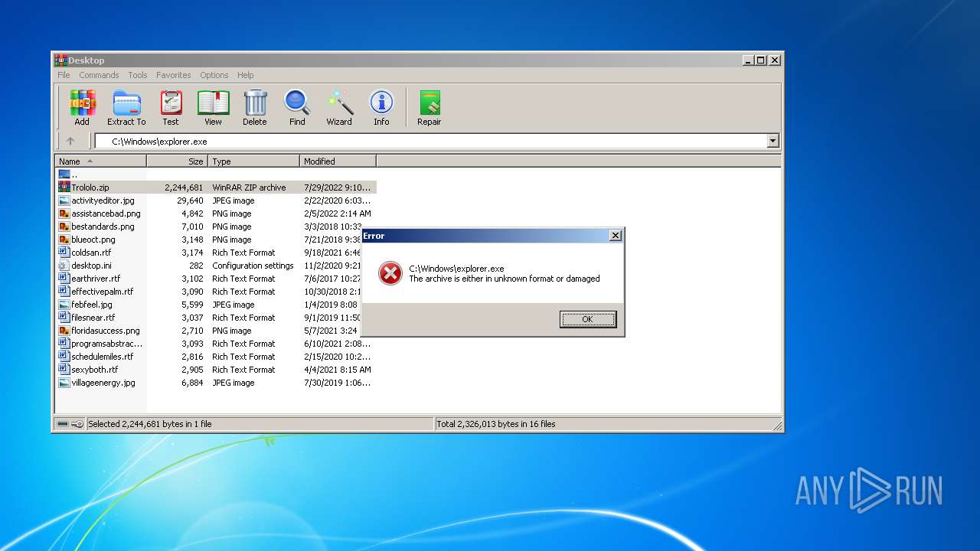Sort by Modified column header
This screenshot has width=980, height=551.
tap(338, 161)
